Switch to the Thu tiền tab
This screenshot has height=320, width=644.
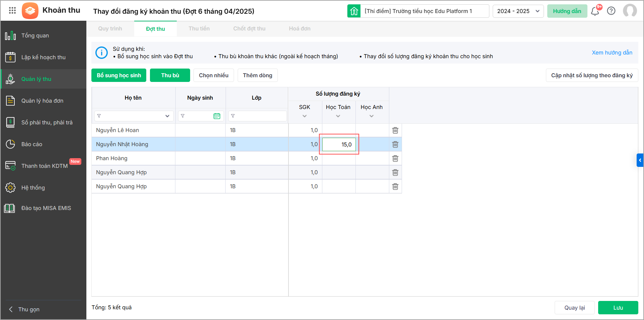click(x=199, y=29)
